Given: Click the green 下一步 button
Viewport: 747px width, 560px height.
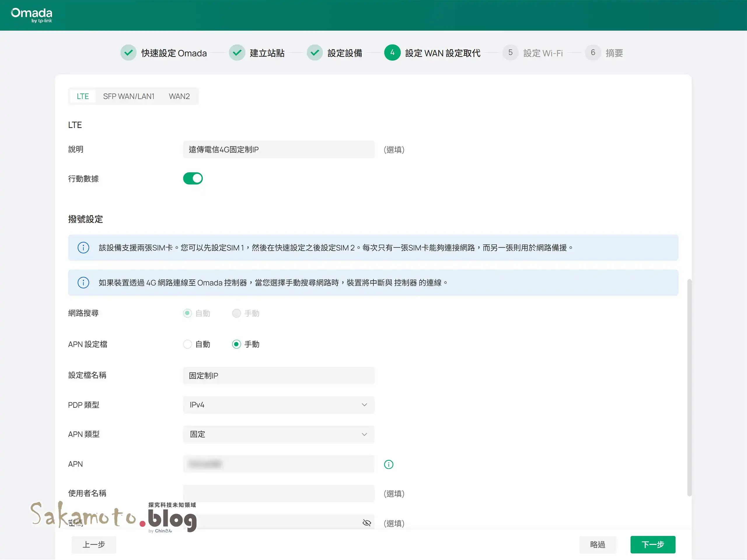Looking at the screenshot, I should pos(653,545).
